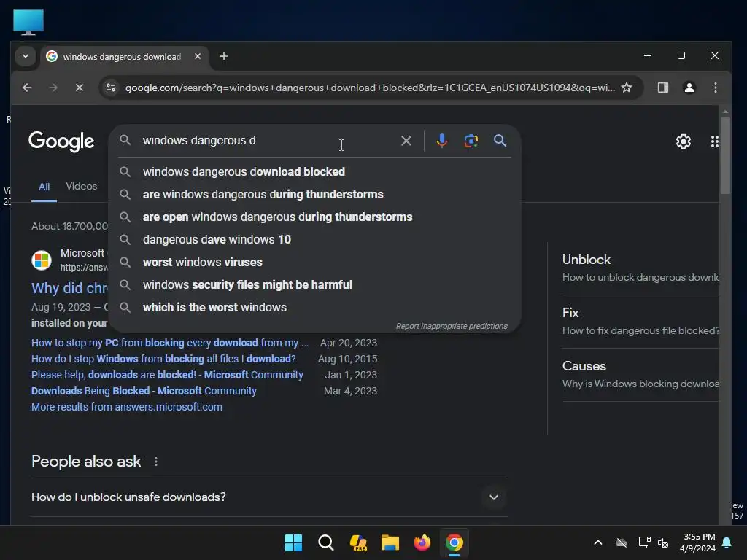Open the Google apps grid
This screenshot has height=560, width=747.
714,141
